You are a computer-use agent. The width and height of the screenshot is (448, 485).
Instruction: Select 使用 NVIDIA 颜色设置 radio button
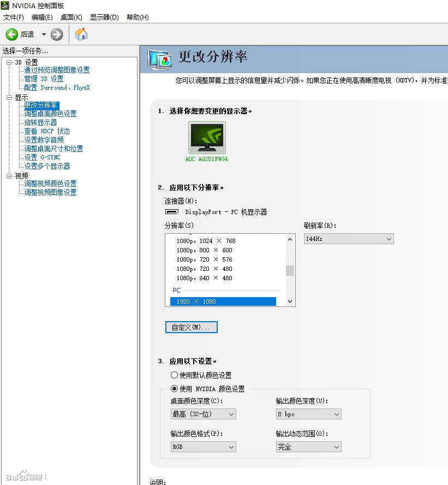tap(174, 388)
